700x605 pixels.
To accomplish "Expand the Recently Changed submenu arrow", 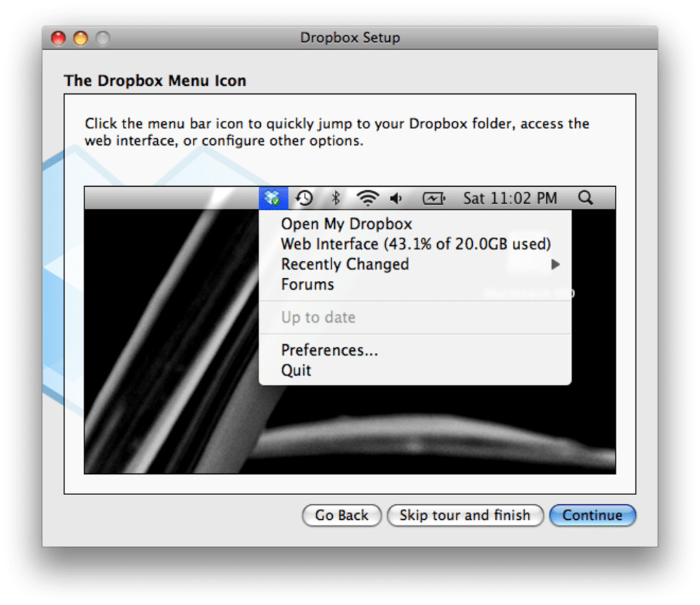I will point(555,264).
